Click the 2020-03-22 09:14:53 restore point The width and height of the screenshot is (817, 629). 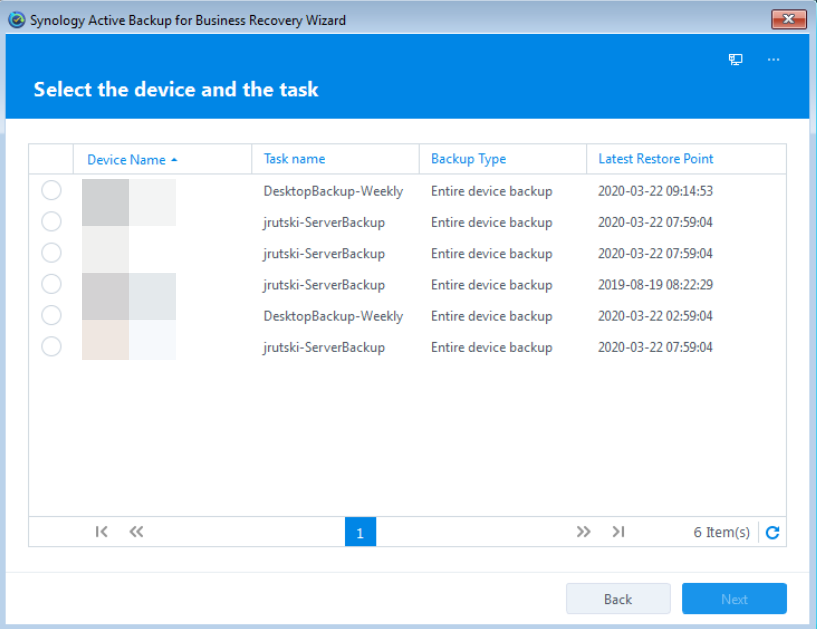tap(655, 191)
